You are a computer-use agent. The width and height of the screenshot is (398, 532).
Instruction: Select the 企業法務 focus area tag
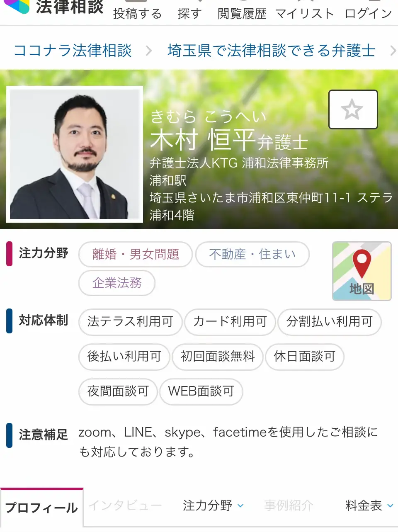coord(117,283)
